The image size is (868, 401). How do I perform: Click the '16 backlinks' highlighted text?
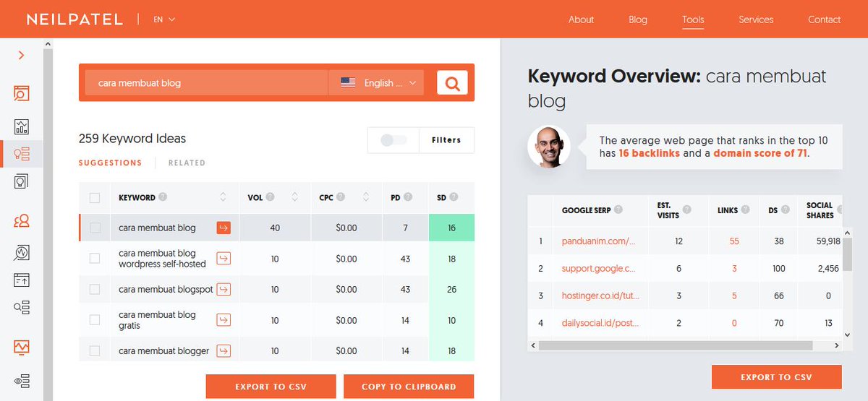649,153
